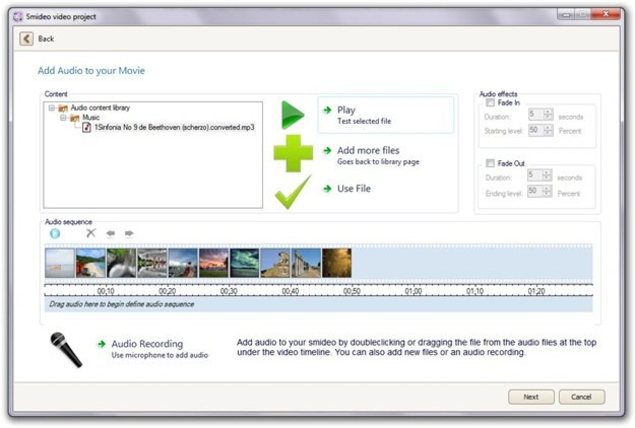
Task: Select 1Sinfonia No 9 de Beethoven mp3 file
Action: pos(174,128)
